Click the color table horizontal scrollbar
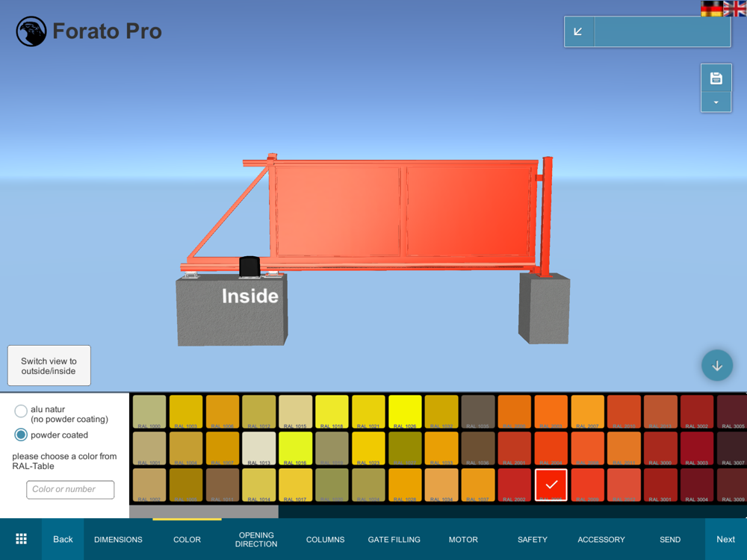 point(204,512)
